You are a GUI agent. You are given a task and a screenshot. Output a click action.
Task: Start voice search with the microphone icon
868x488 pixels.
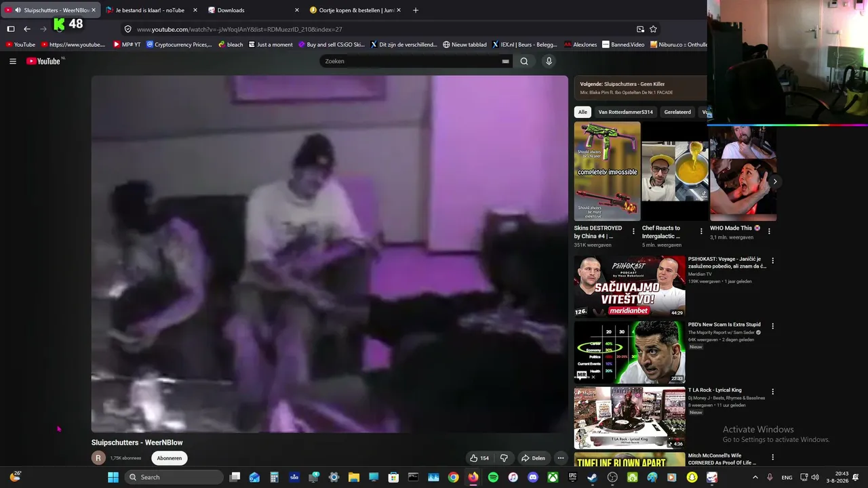coord(549,61)
